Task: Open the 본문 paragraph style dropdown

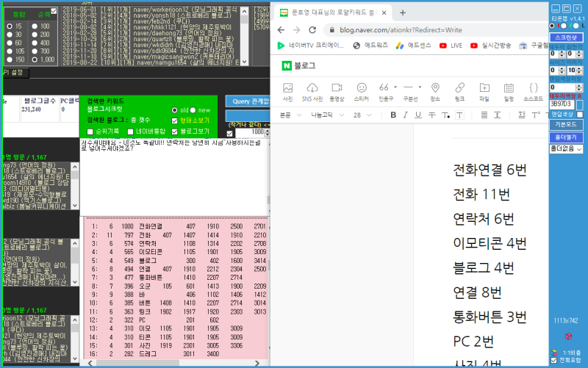Action: click(x=290, y=115)
